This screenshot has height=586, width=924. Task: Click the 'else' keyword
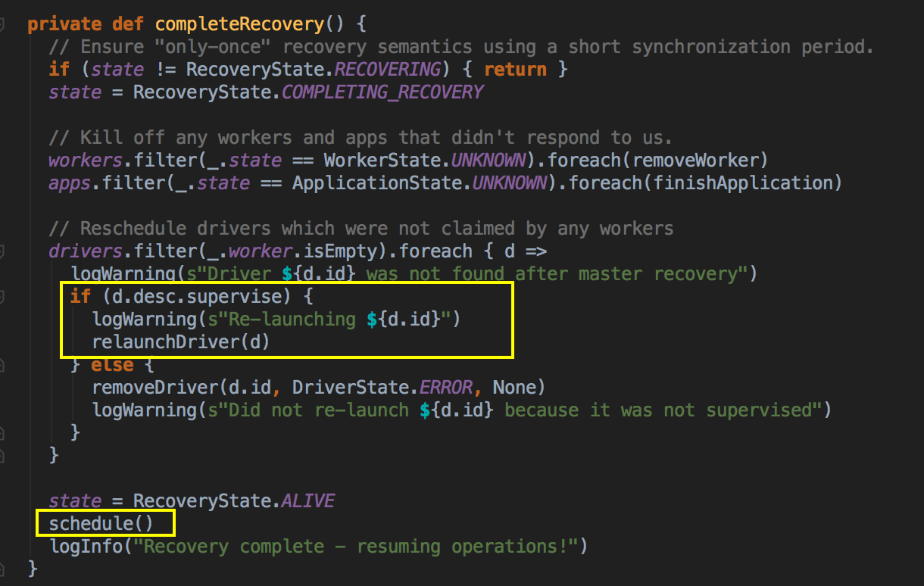112,365
